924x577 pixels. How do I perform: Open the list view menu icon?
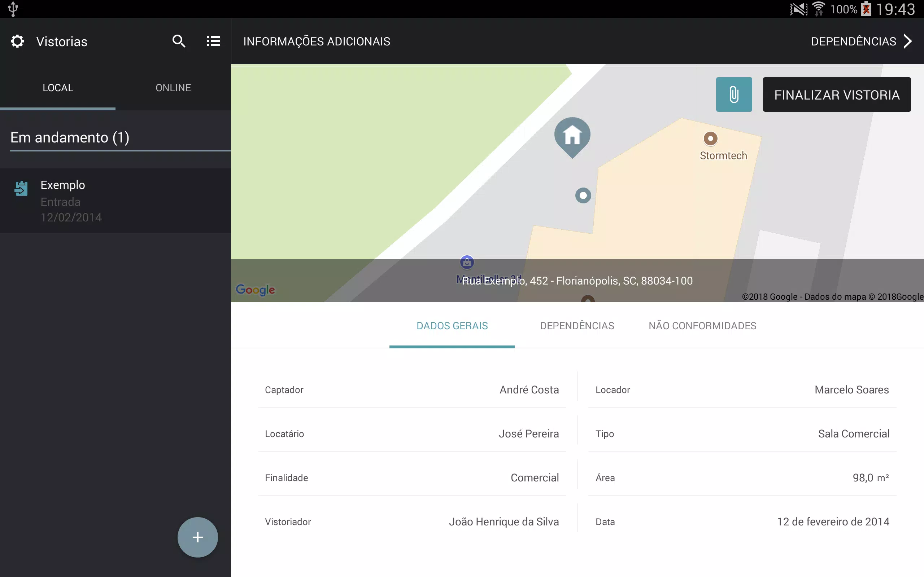pos(213,41)
